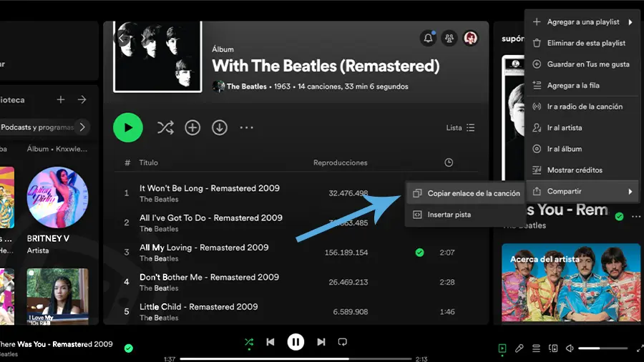The image size is (644, 362).
Task: Toggle saved checkmark in right panel
Action: (x=620, y=216)
